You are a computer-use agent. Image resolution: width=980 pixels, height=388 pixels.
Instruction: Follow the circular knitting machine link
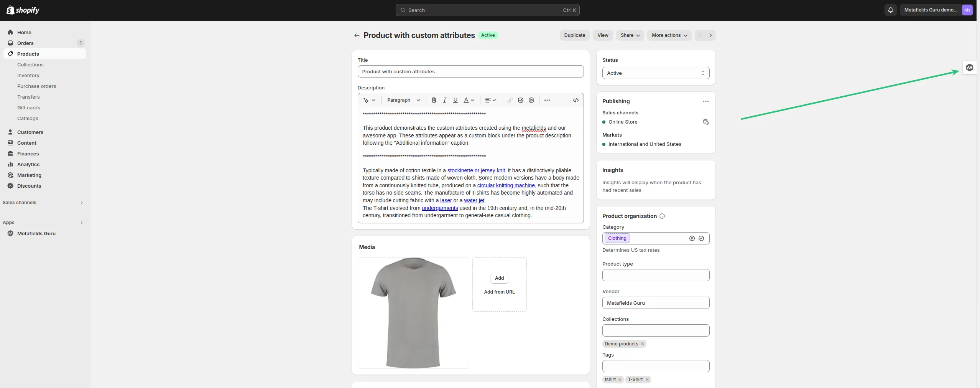point(506,185)
